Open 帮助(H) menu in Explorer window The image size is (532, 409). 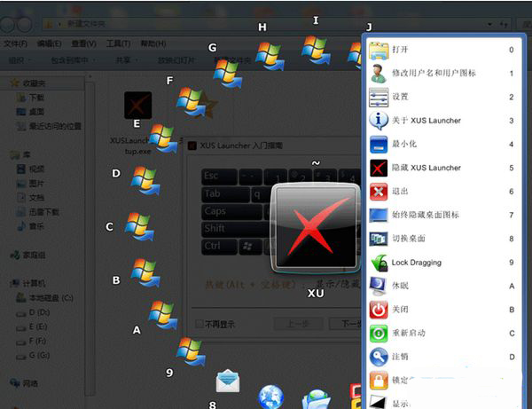click(153, 43)
